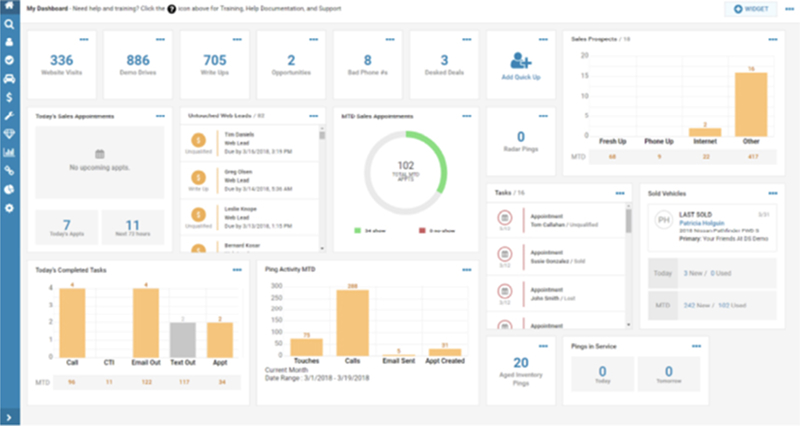Viewport: 800px width, 426px height.
Task: Open the person/customers sidebar icon
Action: (9, 42)
